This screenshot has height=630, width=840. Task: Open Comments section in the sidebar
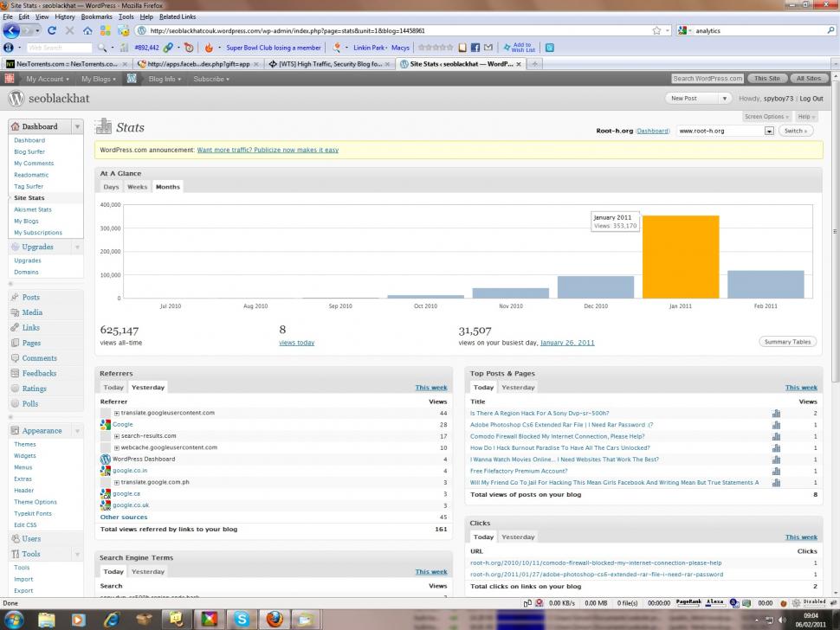[x=39, y=358]
